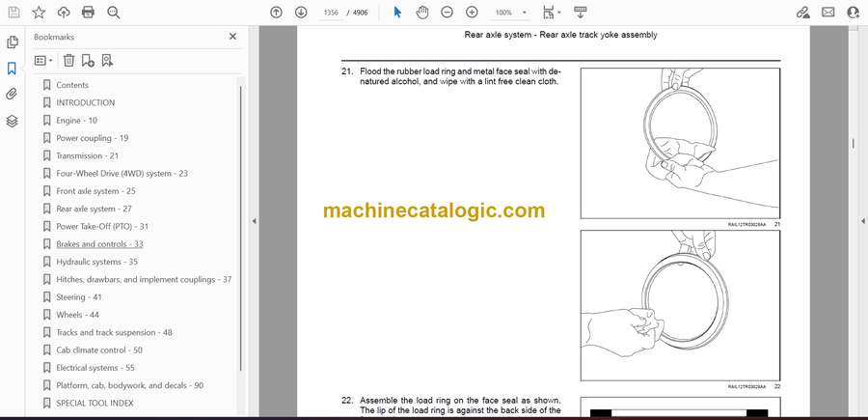Click the Zoom in plus icon
The height and width of the screenshot is (420, 868).
[x=472, y=13]
